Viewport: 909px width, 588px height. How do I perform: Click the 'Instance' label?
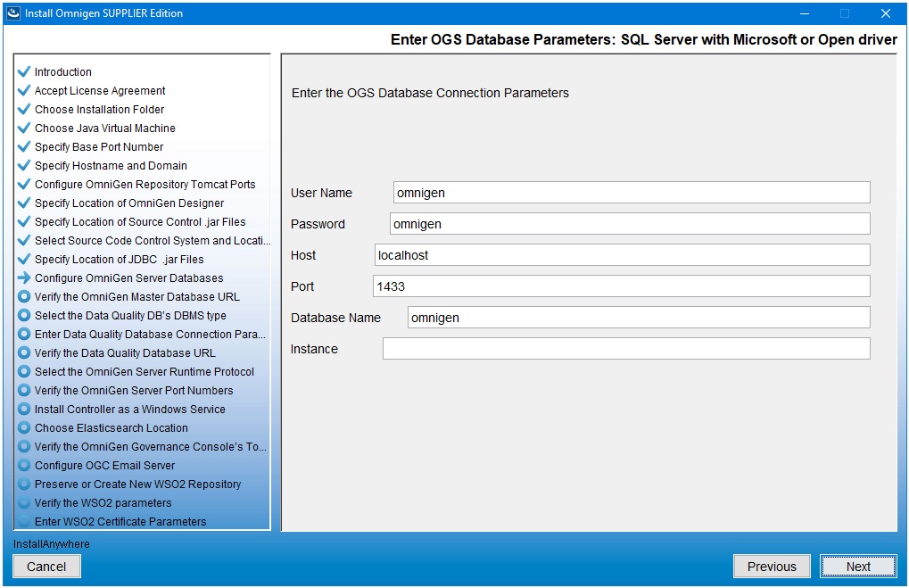click(x=314, y=349)
